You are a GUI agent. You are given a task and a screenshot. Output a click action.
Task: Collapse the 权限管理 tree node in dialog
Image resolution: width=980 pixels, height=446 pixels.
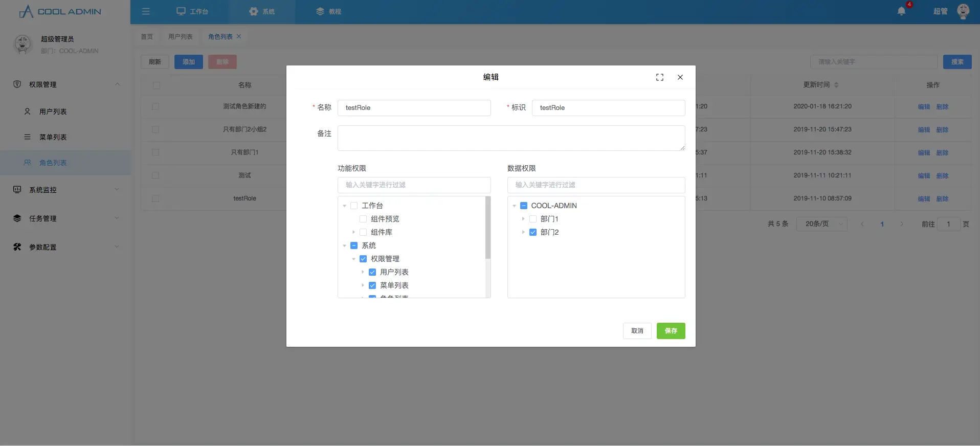(x=353, y=259)
